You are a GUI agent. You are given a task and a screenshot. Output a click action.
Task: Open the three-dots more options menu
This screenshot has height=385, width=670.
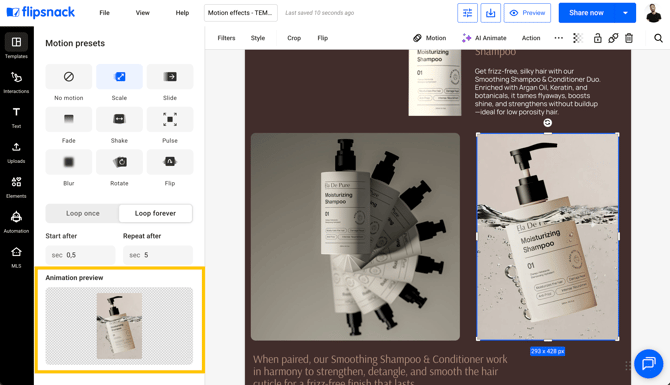coord(558,38)
